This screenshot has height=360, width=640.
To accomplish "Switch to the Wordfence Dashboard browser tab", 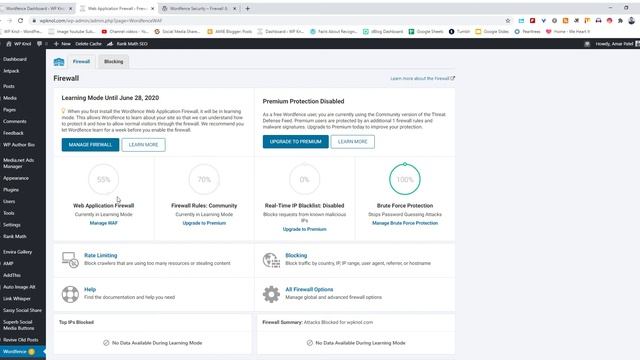I will [x=36, y=8].
